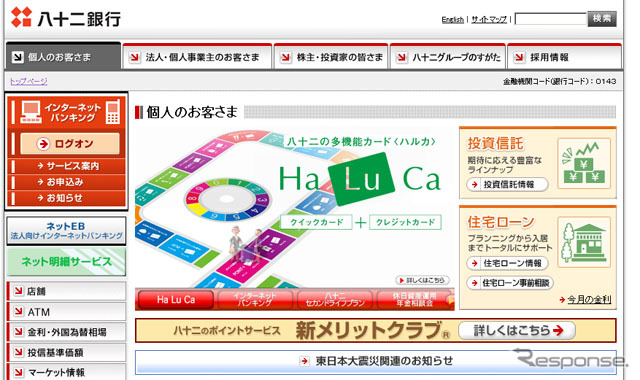
Task: Click the Hachijuni Bank logo
Action: pos(66,18)
